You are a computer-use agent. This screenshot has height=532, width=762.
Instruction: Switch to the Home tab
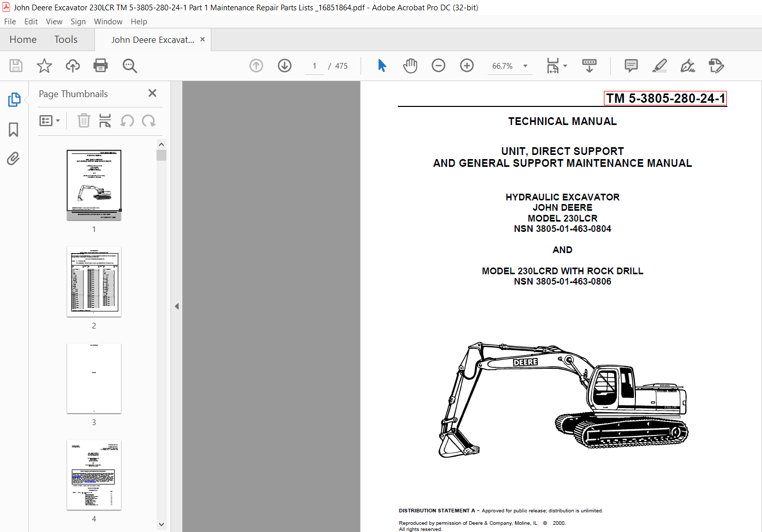point(23,40)
